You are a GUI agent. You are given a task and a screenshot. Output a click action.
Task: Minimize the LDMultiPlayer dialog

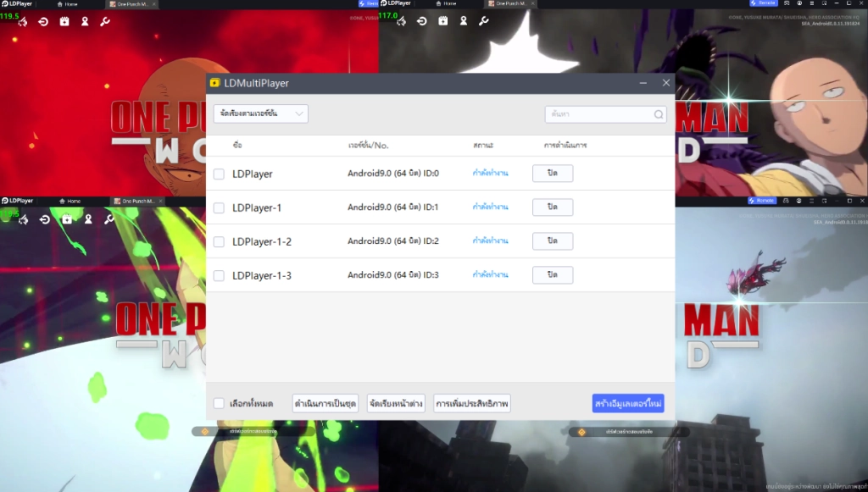[643, 83]
